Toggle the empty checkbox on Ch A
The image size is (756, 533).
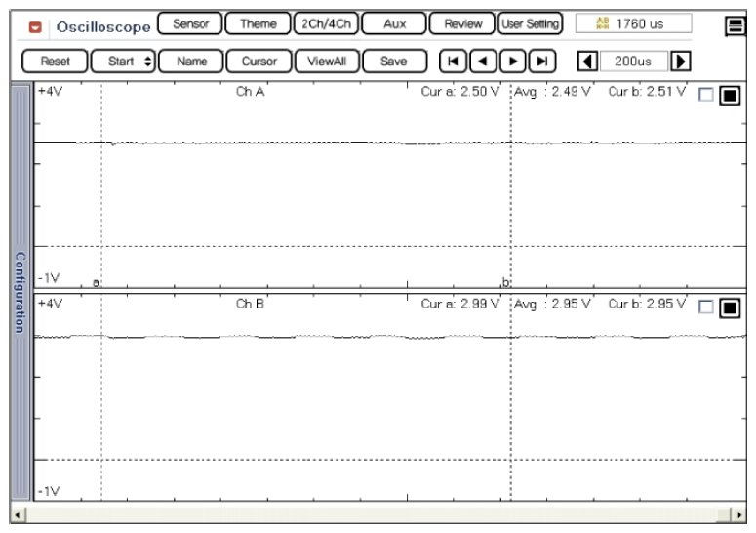pyautogui.click(x=706, y=95)
